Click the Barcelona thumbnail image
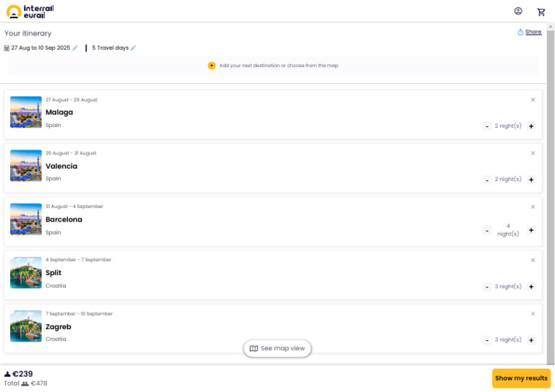 (26, 219)
